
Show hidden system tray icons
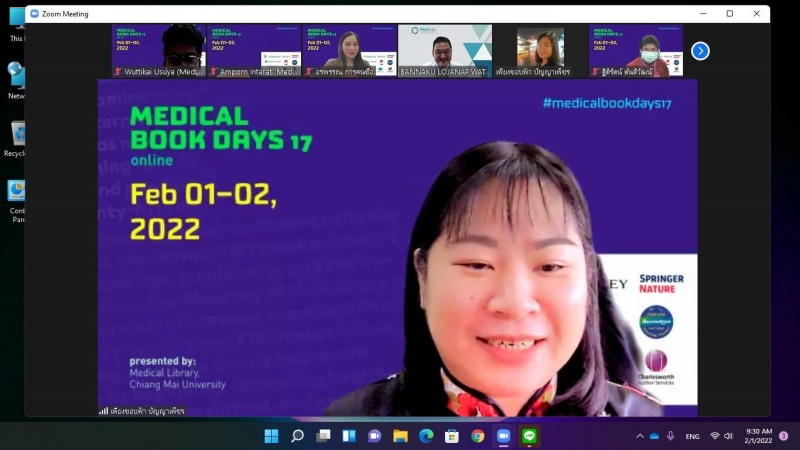coord(639,436)
